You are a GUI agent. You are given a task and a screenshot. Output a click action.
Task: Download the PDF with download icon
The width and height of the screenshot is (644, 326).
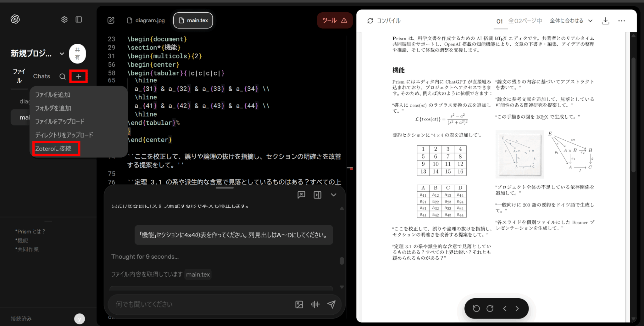tap(605, 21)
